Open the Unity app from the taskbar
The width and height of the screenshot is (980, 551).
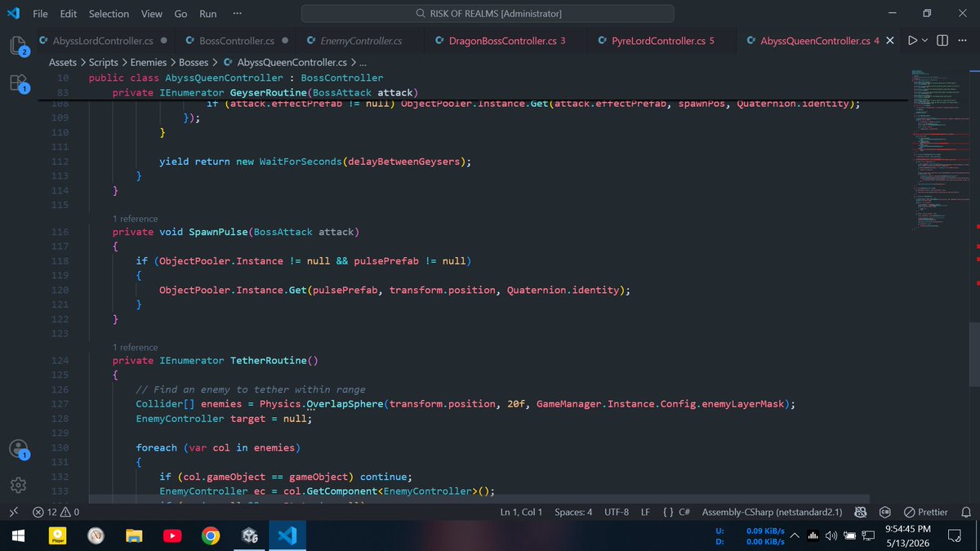(x=250, y=535)
